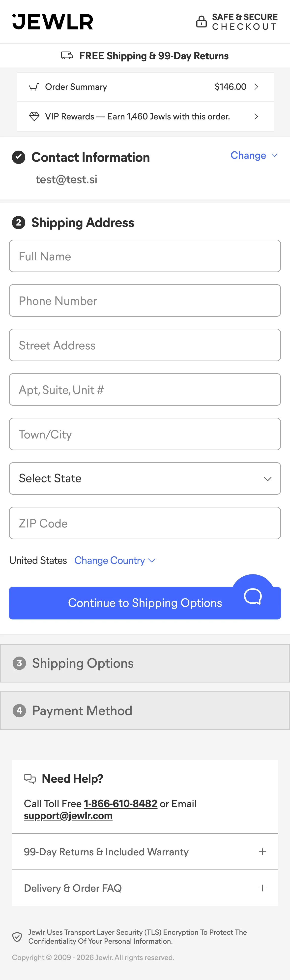290x980 pixels.
Task: Click the Need Help chat icon
Action: 30,778
